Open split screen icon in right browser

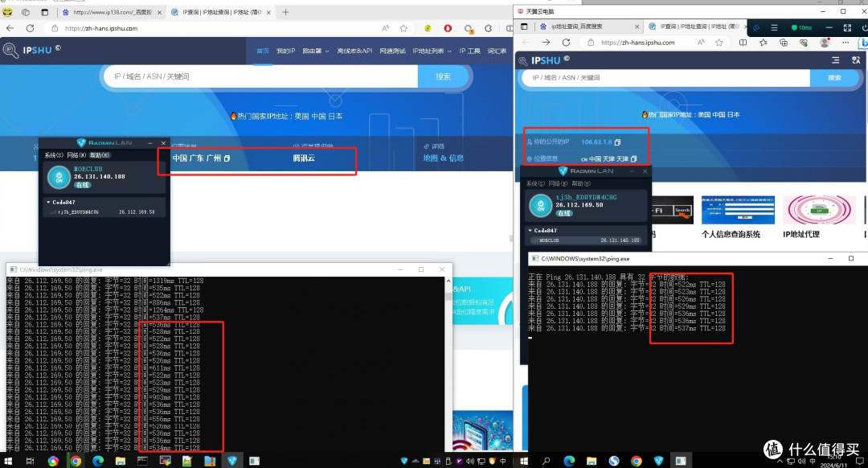(x=743, y=42)
